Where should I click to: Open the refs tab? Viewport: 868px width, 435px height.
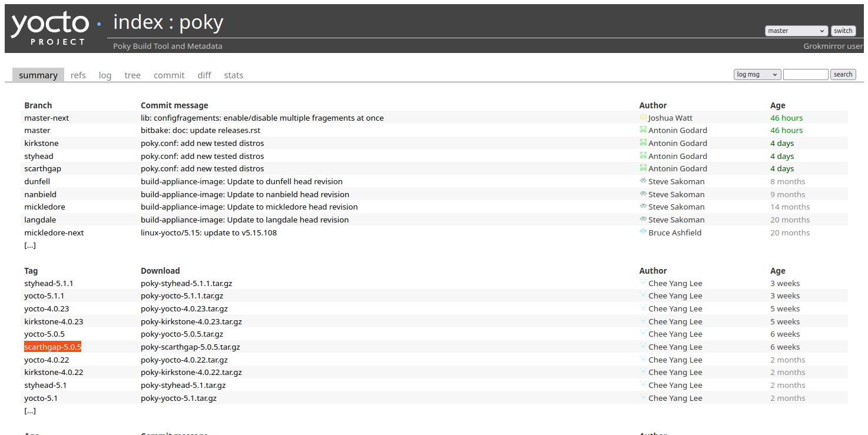78,75
